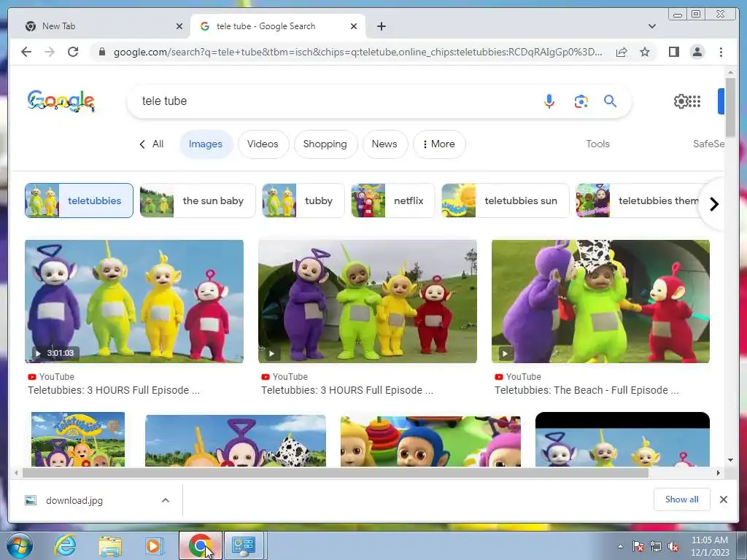This screenshot has height=560, width=747.
Task: Select the netflix chip
Action: coord(392,201)
